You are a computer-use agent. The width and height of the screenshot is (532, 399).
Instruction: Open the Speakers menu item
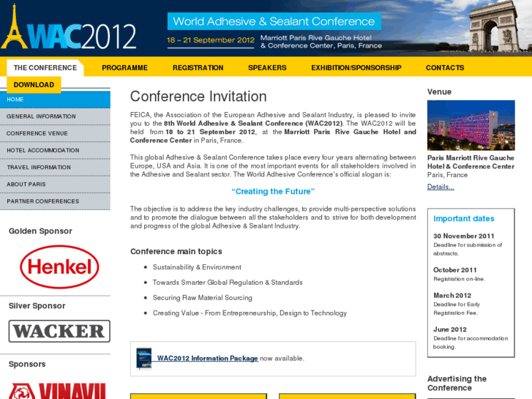267,68
